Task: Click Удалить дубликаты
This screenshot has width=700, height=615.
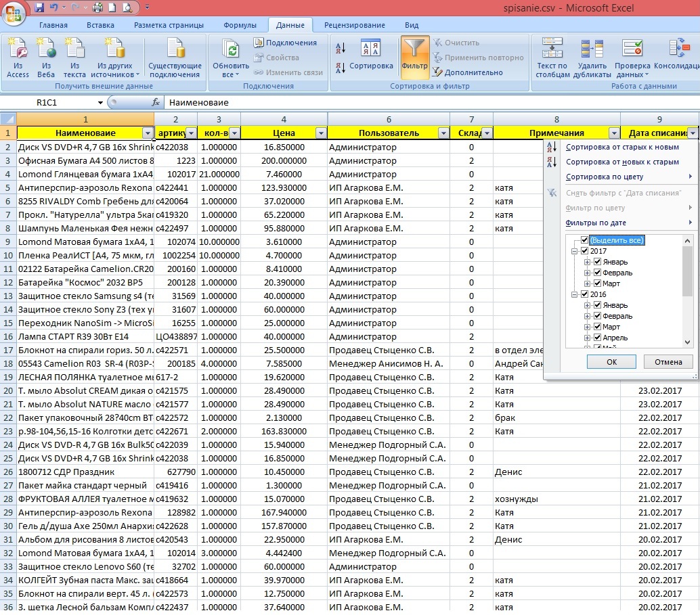Action: [592, 58]
